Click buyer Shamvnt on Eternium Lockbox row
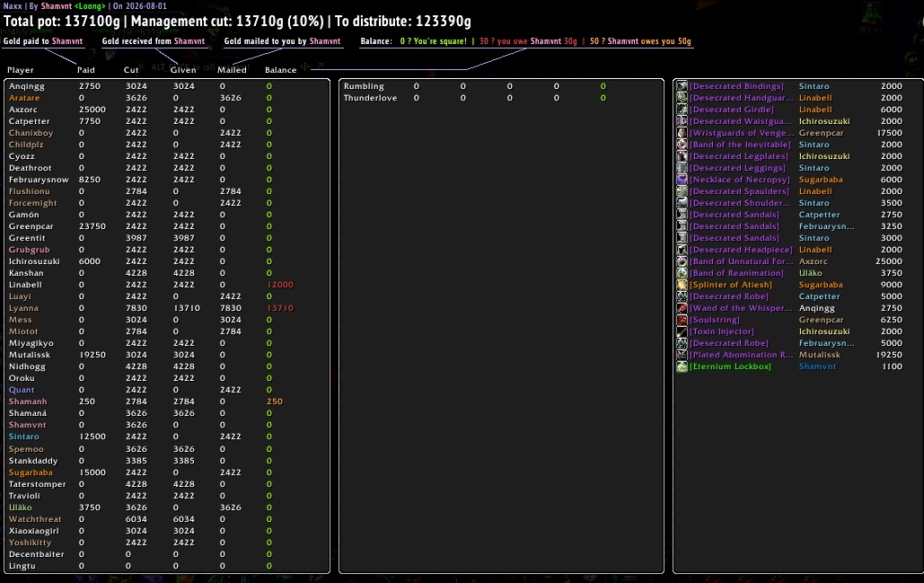This screenshot has height=583, width=924. click(817, 367)
